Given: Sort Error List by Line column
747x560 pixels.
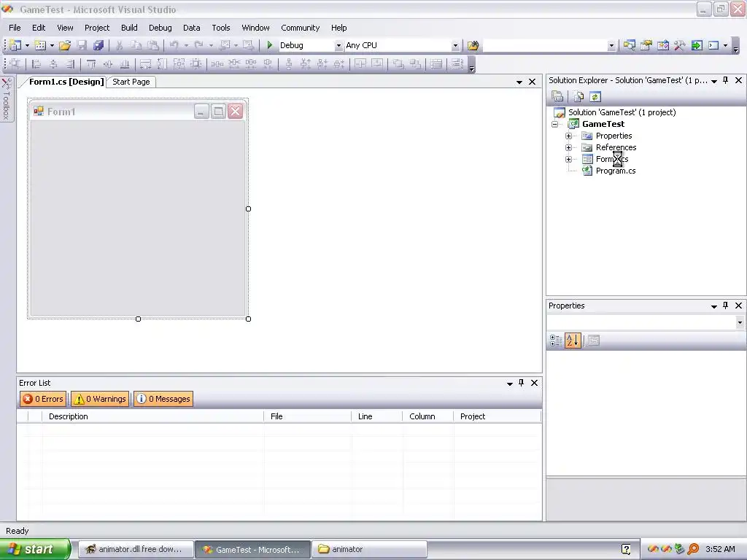Looking at the screenshot, I should 377,416.
